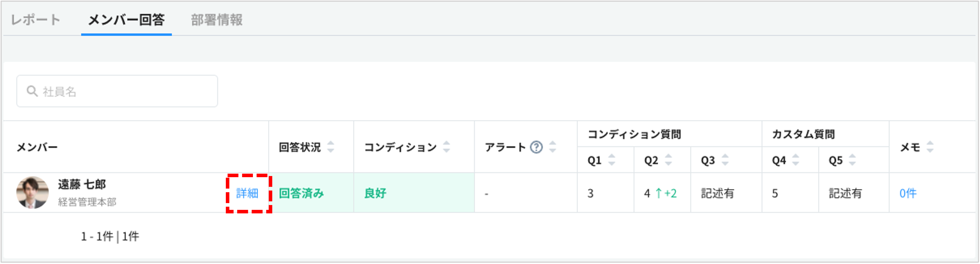Viewport: 980px width, 264px height.
Task: Open the 0件 memo link
Action: coord(908,194)
